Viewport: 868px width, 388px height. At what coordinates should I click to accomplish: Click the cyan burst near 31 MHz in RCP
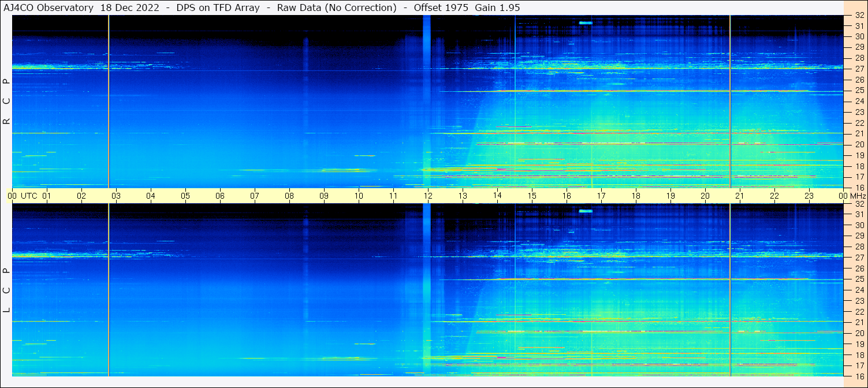[x=586, y=23]
